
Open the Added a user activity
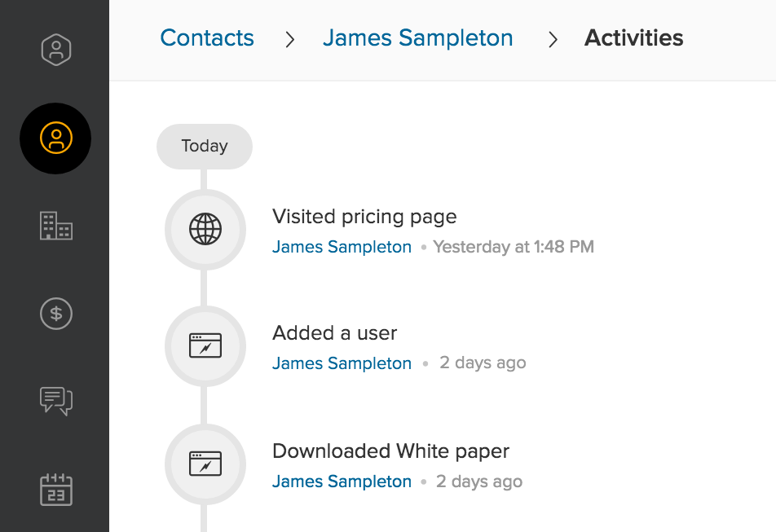334,333
